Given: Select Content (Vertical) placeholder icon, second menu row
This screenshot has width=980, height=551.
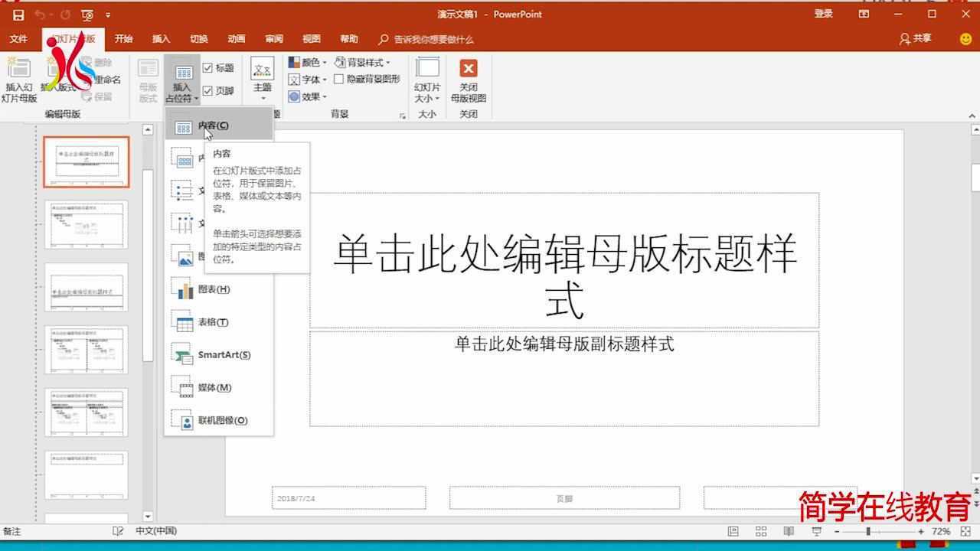Looking at the screenshot, I should click(184, 158).
